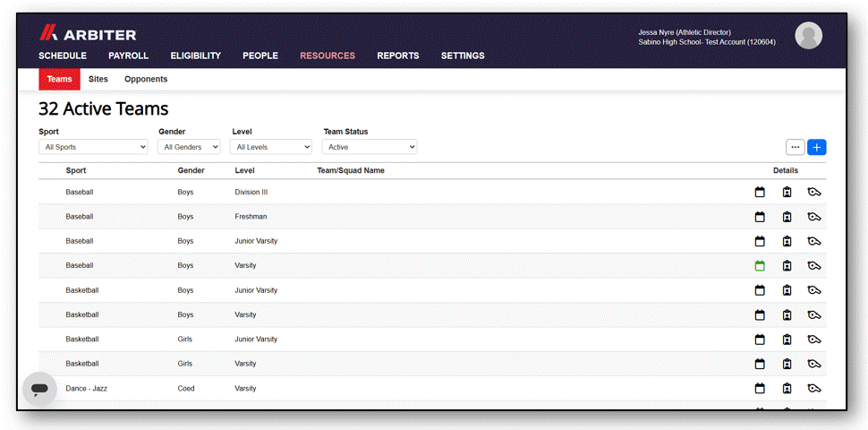Change the Team Status dropdown from Active
This screenshot has height=430, width=868.
370,147
